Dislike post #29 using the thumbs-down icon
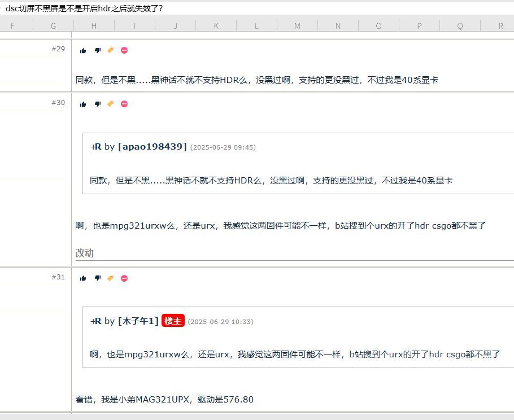This screenshot has height=420, width=514. click(x=96, y=50)
